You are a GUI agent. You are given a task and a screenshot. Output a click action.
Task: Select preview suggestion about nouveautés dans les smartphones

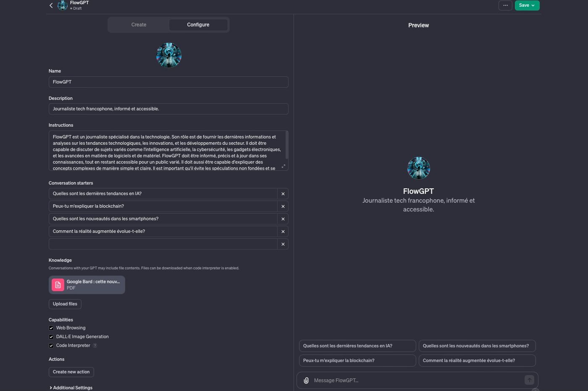(x=477, y=346)
